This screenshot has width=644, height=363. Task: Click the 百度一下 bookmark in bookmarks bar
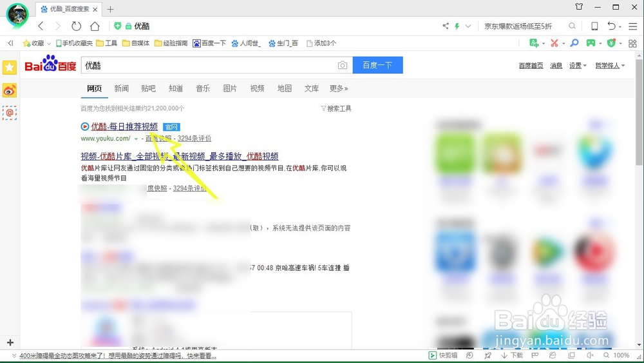tap(209, 43)
